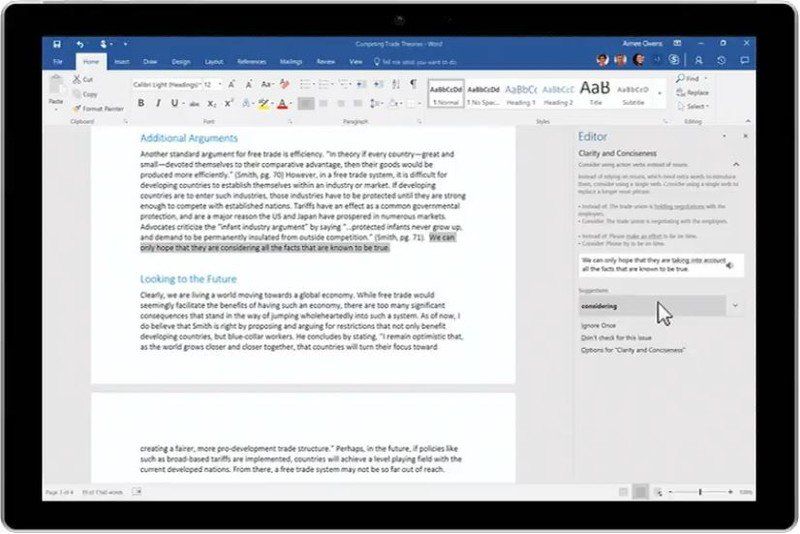800x534 pixels.
Task: Open the version history clock icon
Action: 721,60
